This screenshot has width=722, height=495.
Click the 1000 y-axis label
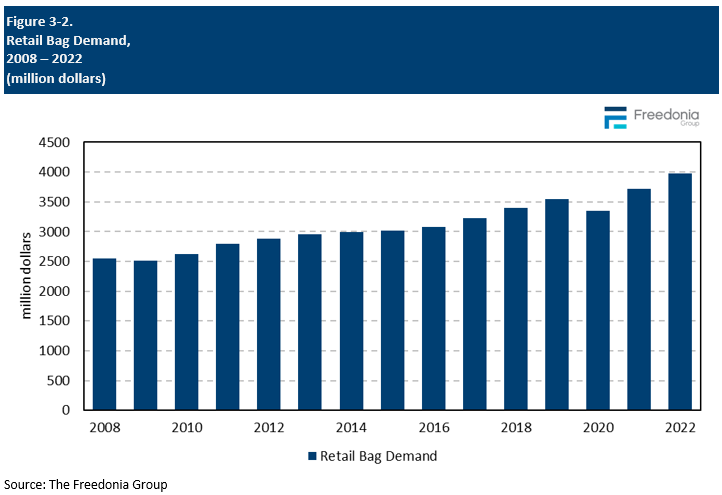(54, 350)
